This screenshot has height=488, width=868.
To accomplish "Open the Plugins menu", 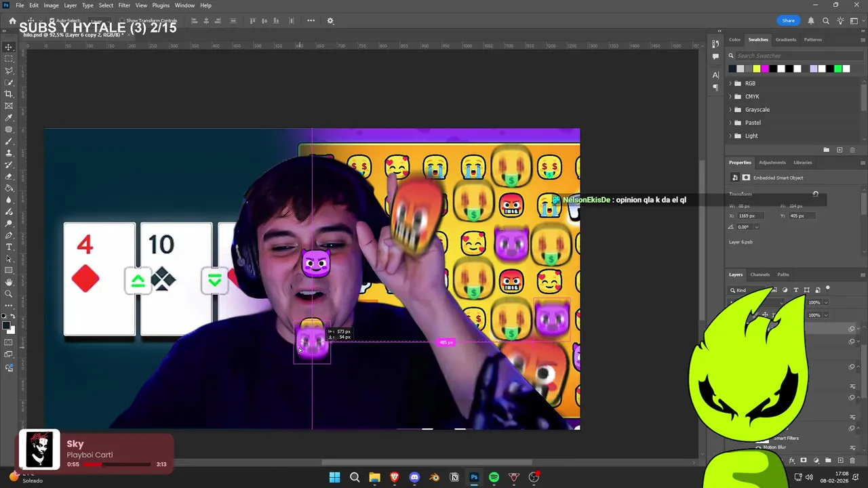I will (x=161, y=5).
